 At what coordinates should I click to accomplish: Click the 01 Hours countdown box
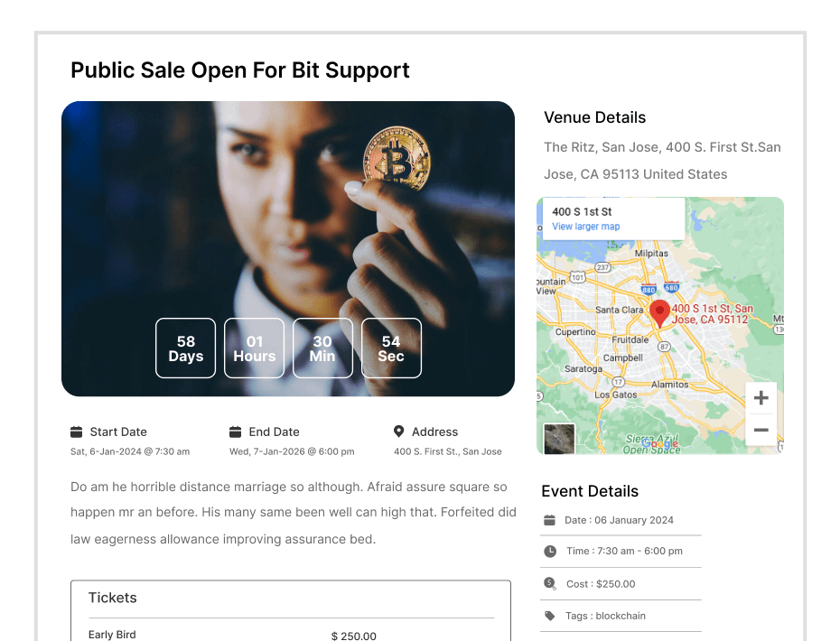(x=254, y=348)
